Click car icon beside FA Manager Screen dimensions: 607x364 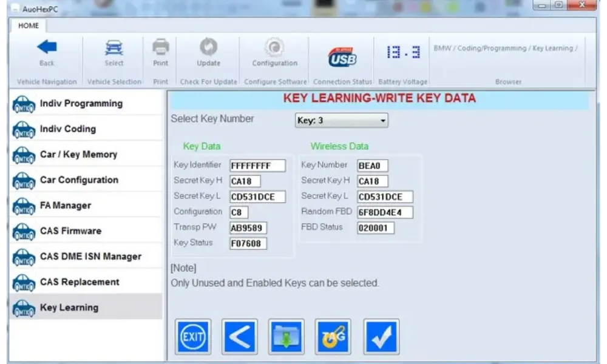(24, 206)
